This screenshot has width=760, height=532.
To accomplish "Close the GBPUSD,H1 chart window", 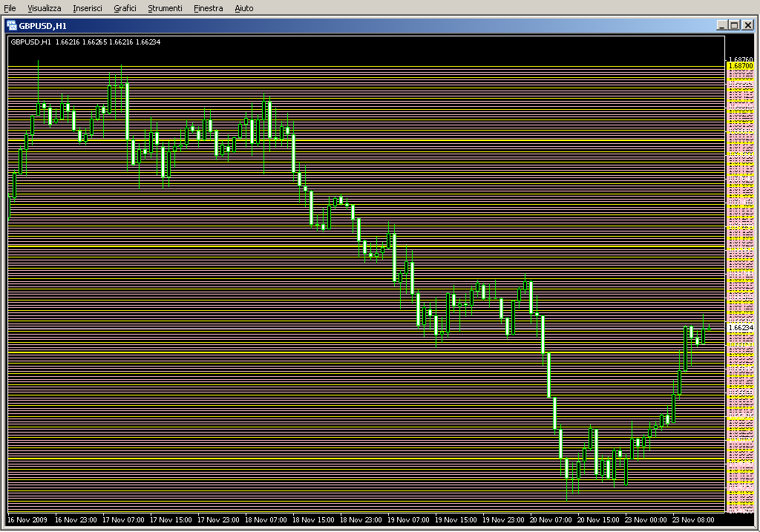I will (x=748, y=25).
